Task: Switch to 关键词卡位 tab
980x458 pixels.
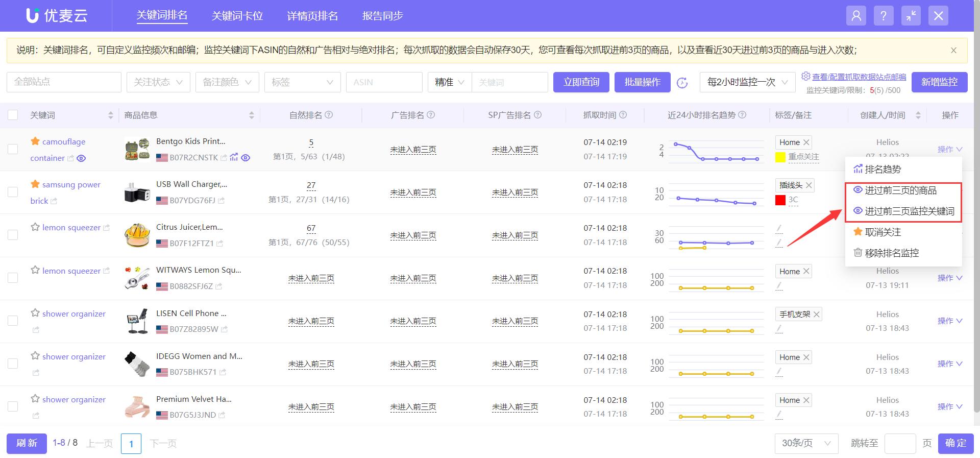Action: [237, 16]
